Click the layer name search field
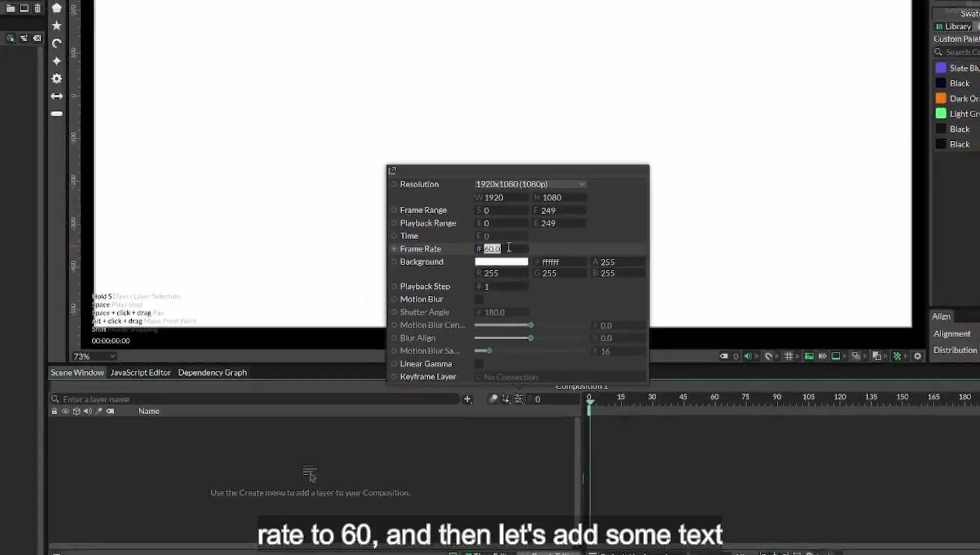The image size is (980, 555). (x=255, y=399)
